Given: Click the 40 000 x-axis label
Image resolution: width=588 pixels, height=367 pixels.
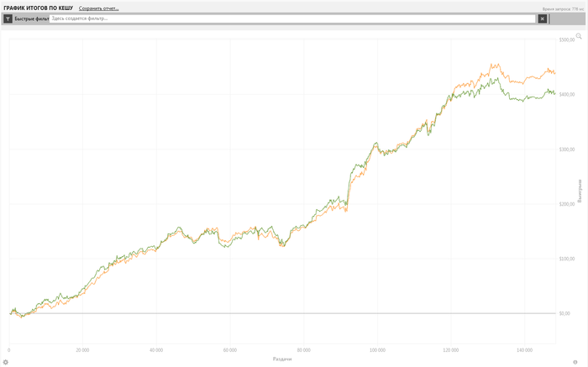Looking at the screenshot, I should (x=156, y=350).
